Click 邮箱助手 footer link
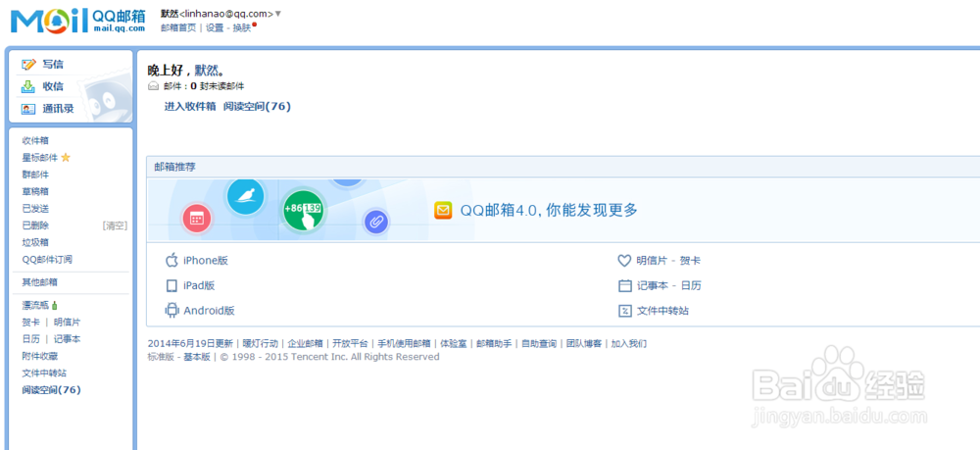980x450 pixels. (x=494, y=343)
